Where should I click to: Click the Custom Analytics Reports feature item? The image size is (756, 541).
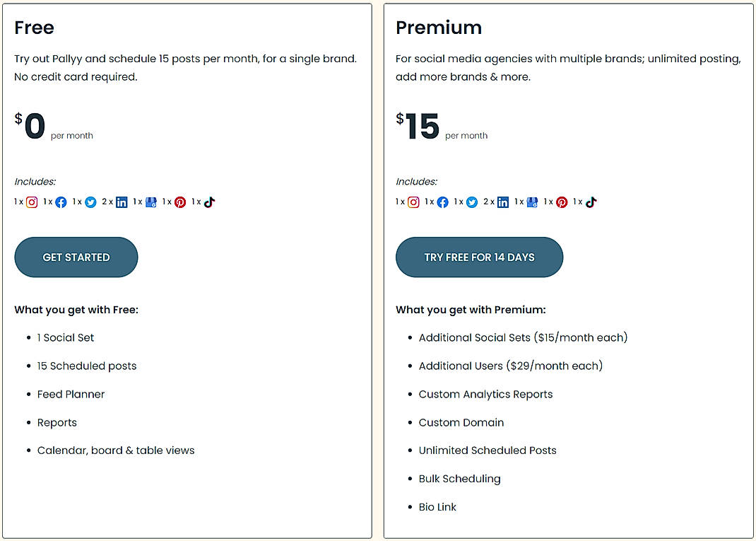click(x=485, y=394)
